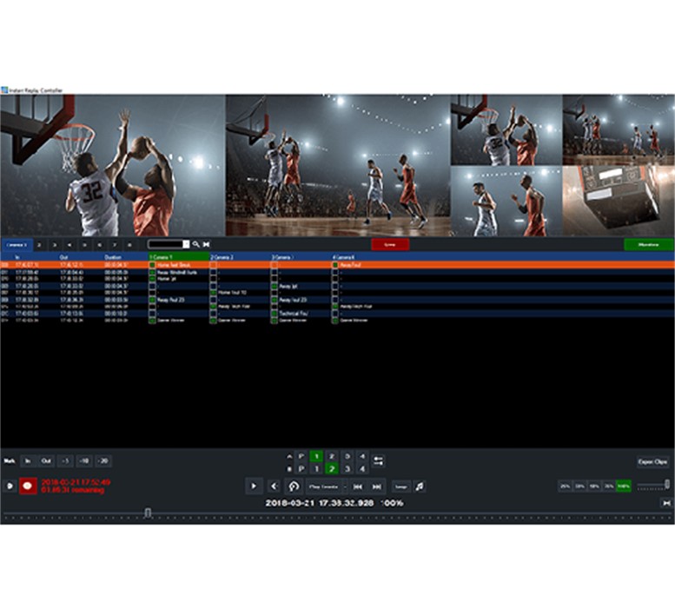This screenshot has height=616, width=675.
Task: Click the swap arrows icon beside camera numbers
Action: coord(378,460)
